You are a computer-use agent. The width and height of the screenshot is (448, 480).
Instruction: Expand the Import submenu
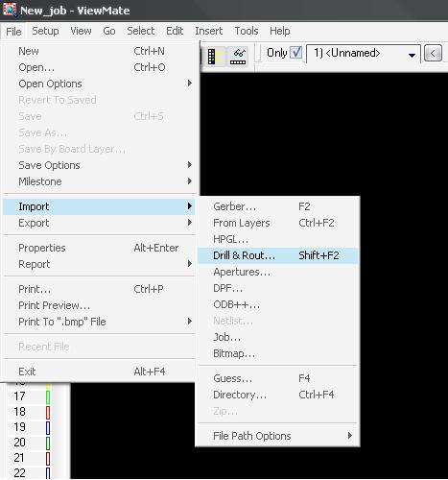point(100,206)
